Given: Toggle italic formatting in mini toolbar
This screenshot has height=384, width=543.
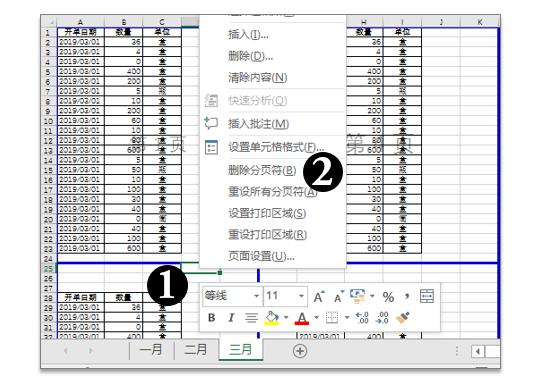Looking at the screenshot, I should tap(231, 318).
